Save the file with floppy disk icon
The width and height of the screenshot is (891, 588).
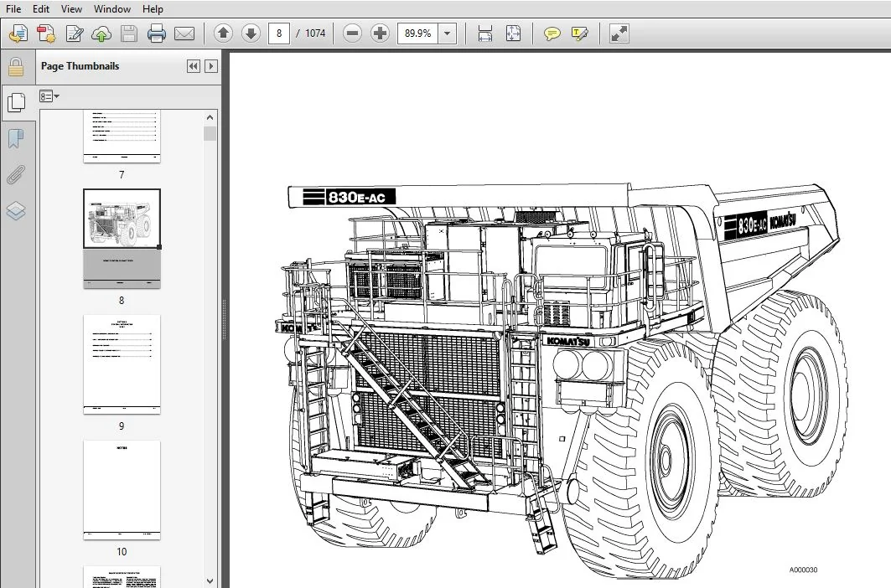129,34
